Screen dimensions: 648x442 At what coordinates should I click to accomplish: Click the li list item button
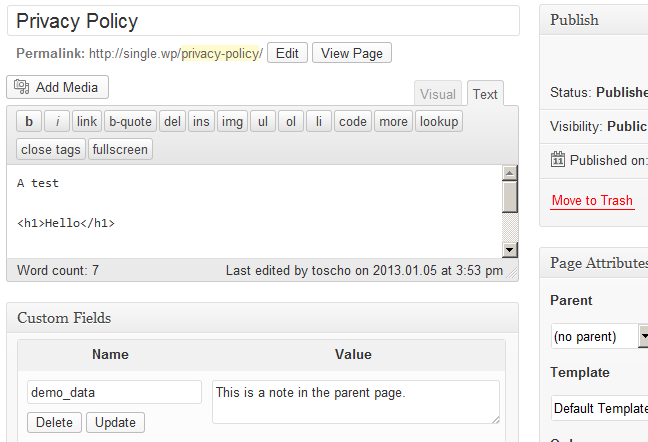319,121
